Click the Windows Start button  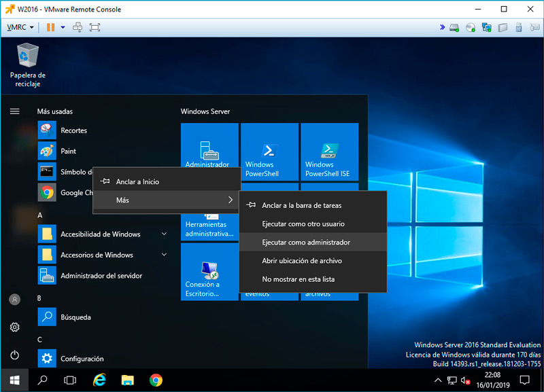pos(14,380)
